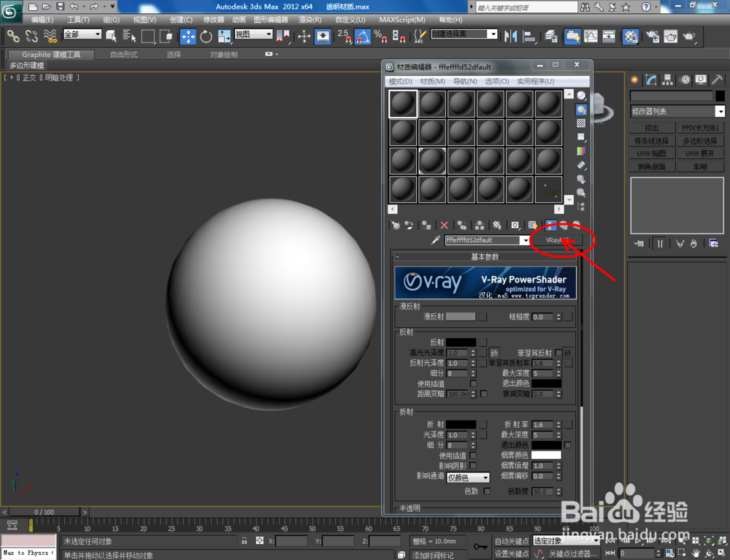
Task: Open the Create tab star icon
Action: (634, 80)
